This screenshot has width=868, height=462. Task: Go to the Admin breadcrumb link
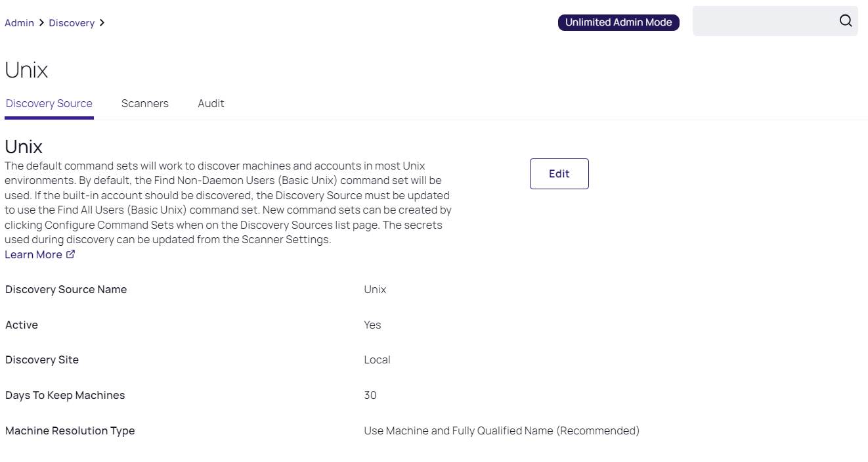pos(19,23)
